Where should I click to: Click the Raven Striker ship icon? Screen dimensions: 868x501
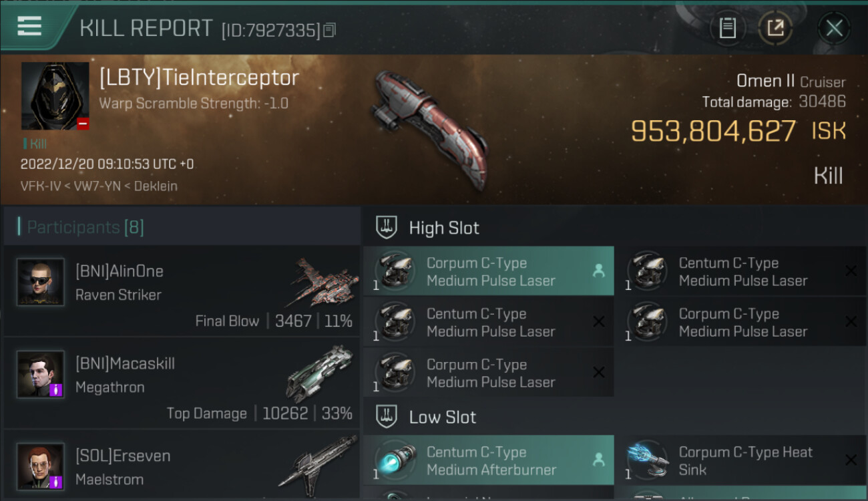pos(324,283)
